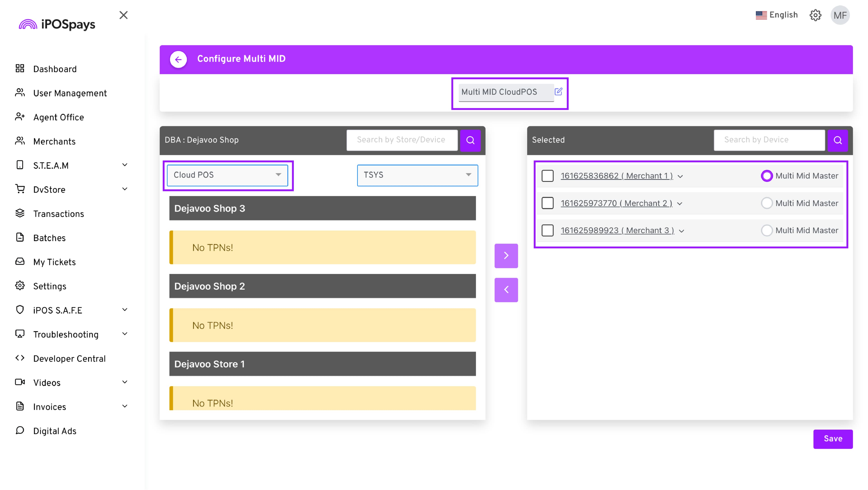Viewport: 868px width, 490px height.
Task: Click the Save button
Action: click(x=833, y=439)
